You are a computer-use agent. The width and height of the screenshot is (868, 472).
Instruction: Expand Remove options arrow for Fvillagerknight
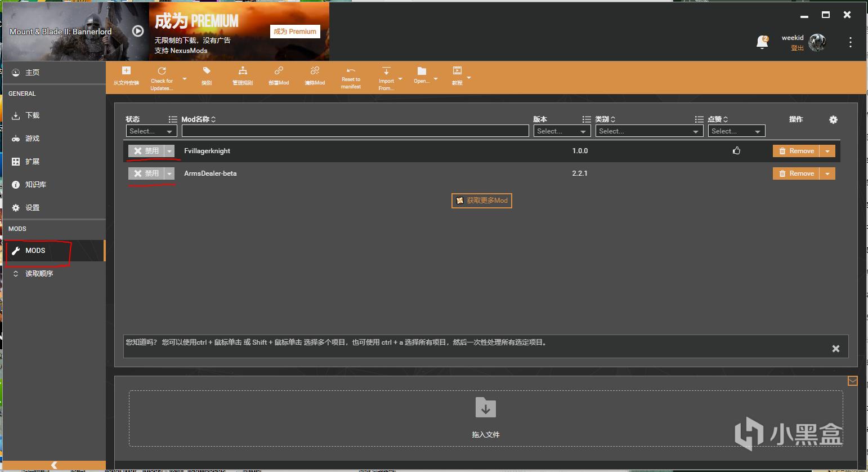point(827,151)
